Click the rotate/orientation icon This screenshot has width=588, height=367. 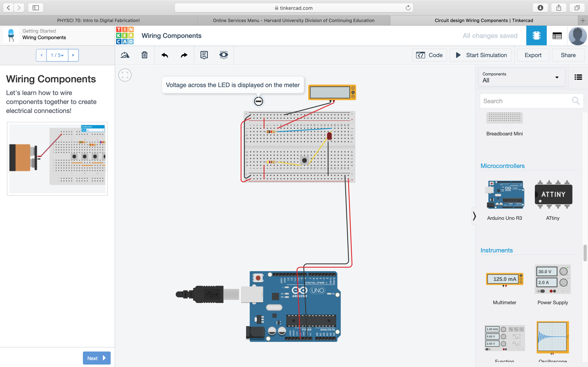[125, 55]
